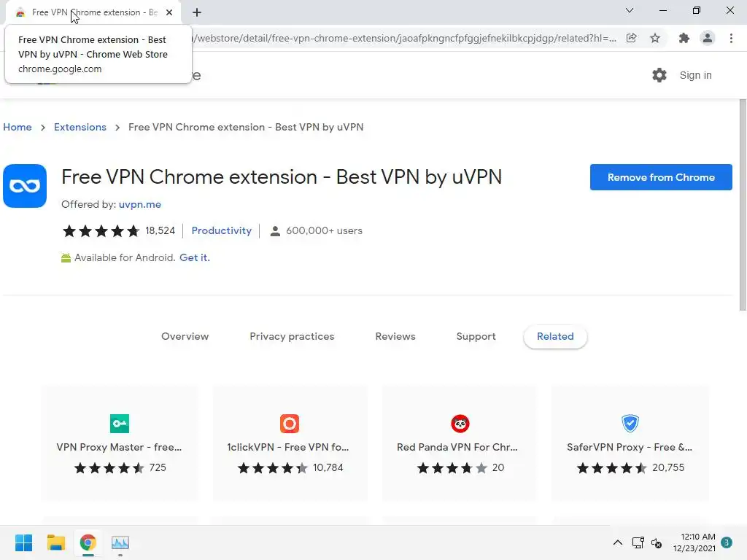Click the network tray icon

pyautogui.click(x=638, y=542)
